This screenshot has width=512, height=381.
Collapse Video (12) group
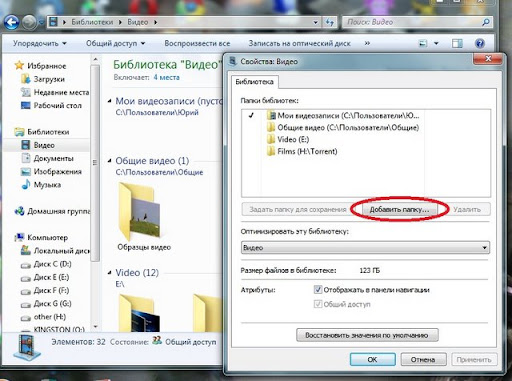tap(109, 273)
